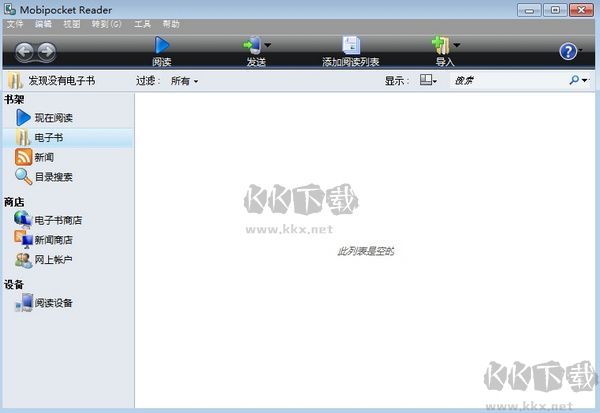
Task: Open the 所有 filter dropdown
Action: click(x=184, y=81)
